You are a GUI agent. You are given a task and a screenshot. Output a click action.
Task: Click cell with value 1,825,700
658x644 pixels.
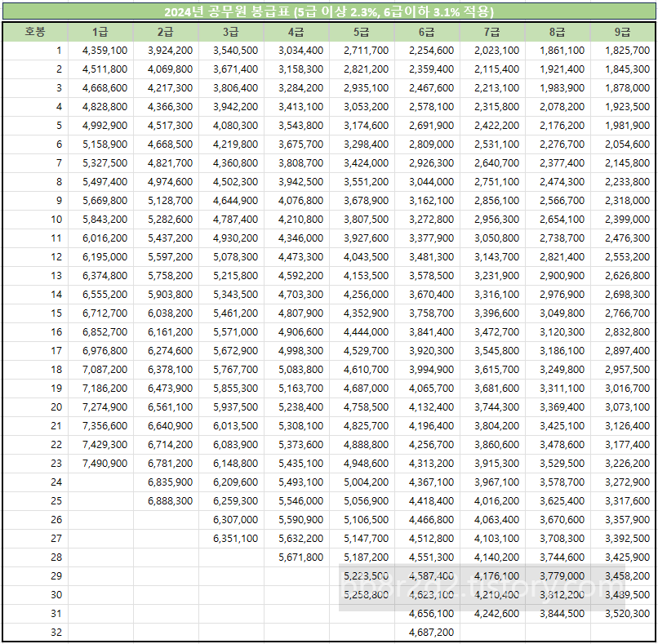point(622,51)
